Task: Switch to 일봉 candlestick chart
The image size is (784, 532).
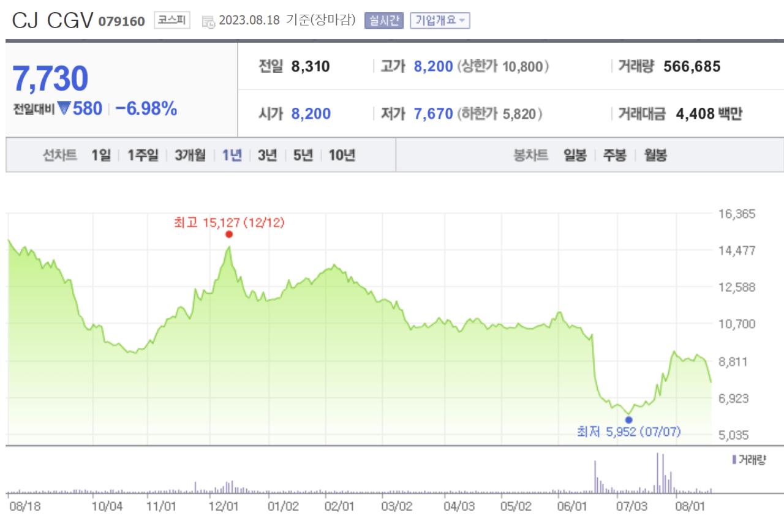Action: [575, 155]
